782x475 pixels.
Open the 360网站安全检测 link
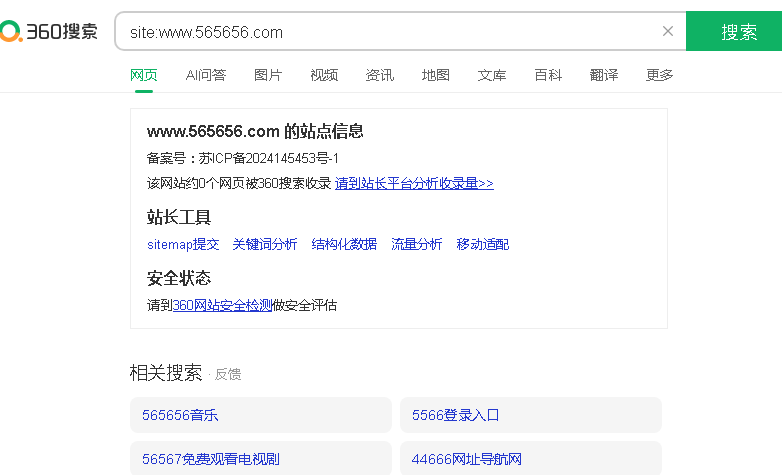[x=222, y=305]
